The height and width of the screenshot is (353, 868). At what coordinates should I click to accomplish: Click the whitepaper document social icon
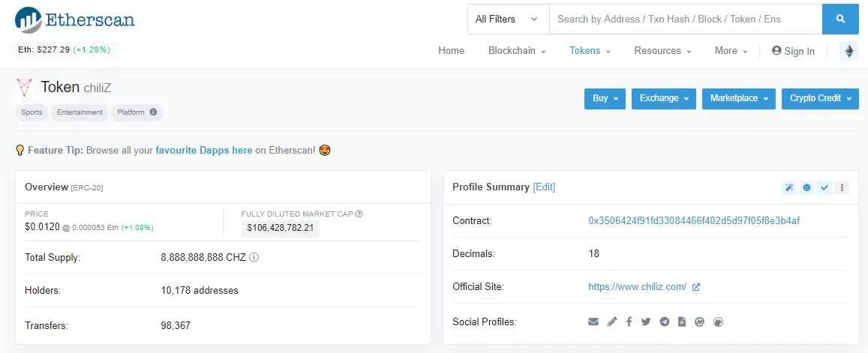point(682,322)
